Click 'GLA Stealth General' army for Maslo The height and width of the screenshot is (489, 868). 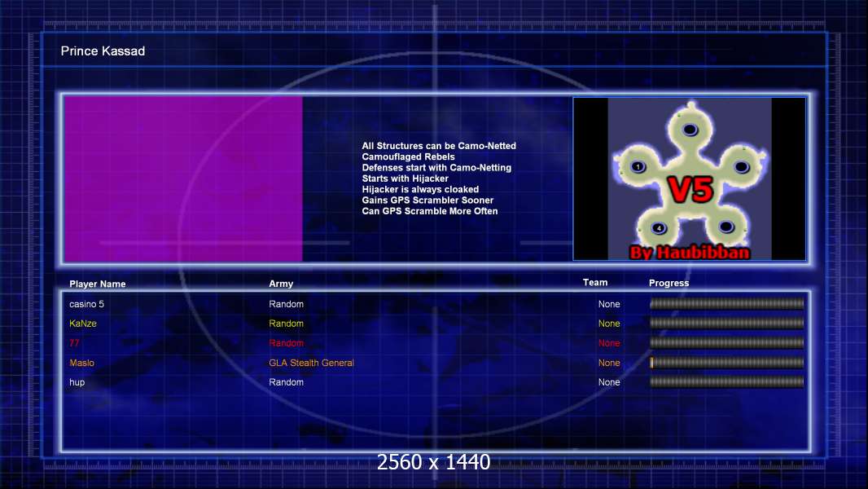click(x=311, y=363)
